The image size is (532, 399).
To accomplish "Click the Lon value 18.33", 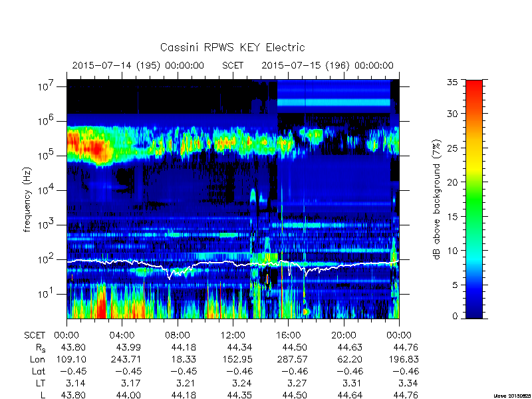I will click(x=185, y=359).
